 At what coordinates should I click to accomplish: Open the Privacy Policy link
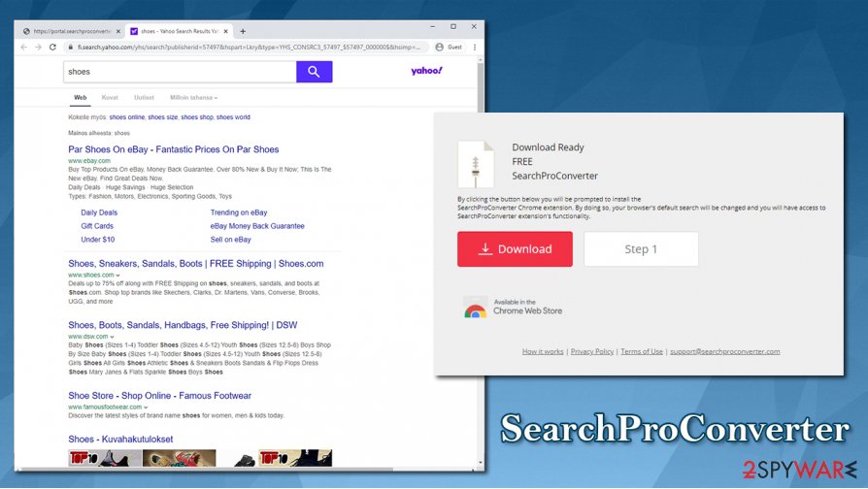click(x=592, y=351)
